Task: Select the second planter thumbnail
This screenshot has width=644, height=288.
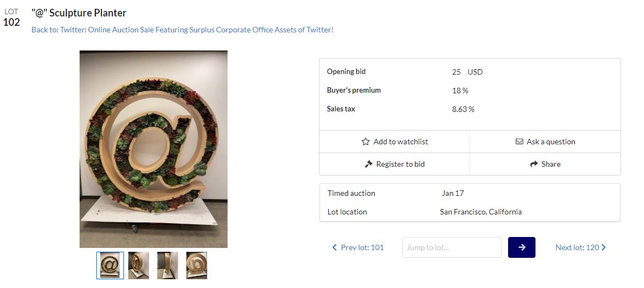Action: coord(139,266)
